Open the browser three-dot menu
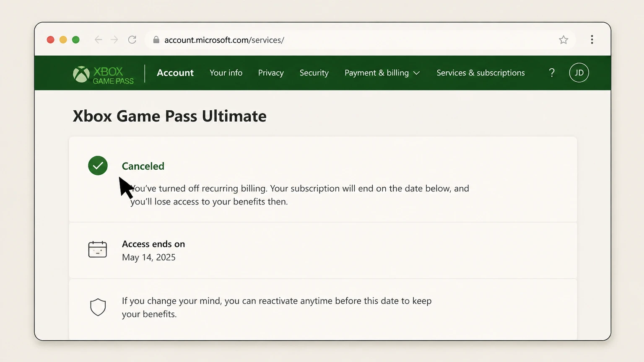The height and width of the screenshot is (362, 644). 592,40
